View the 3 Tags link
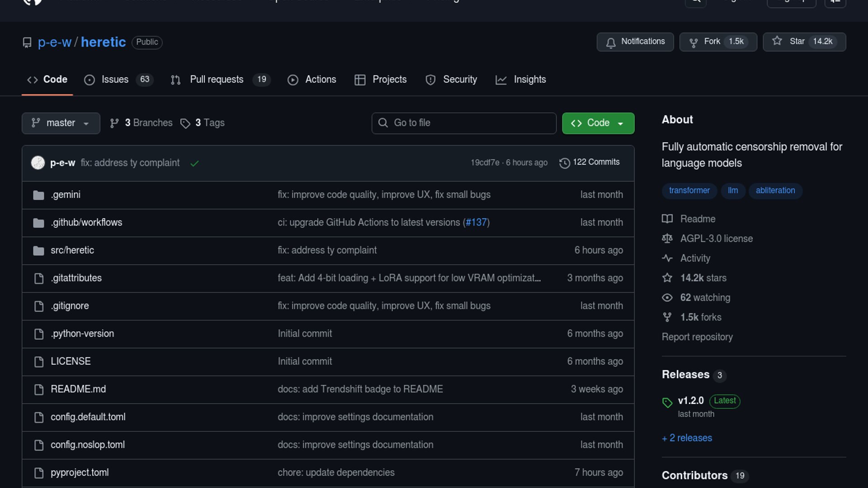The width and height of the screenshot is (868, 488). pos(209,123)
